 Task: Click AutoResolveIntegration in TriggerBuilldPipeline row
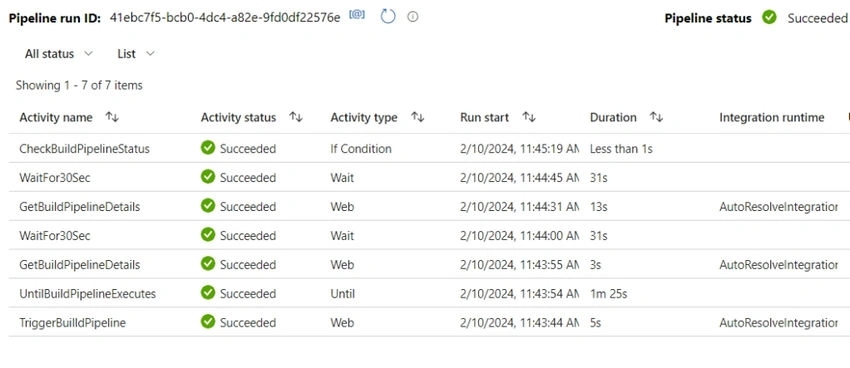[x=778, y=323]
